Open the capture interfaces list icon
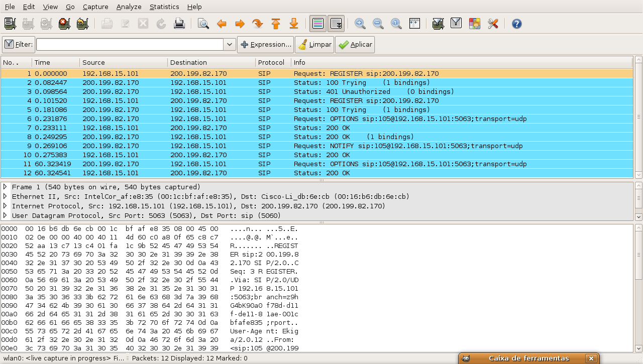Image resolution: width=643 pixels, height=364 pixels. click(x=10, y=24)
